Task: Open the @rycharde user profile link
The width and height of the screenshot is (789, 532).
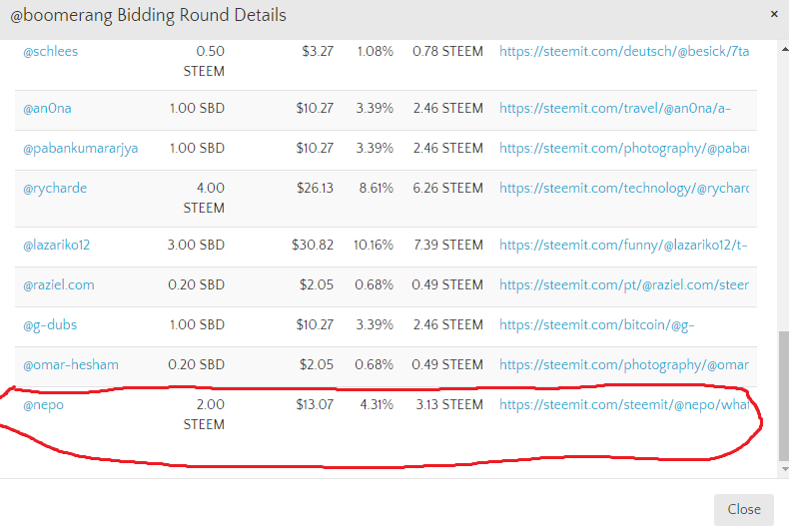Action: [55, 188]
